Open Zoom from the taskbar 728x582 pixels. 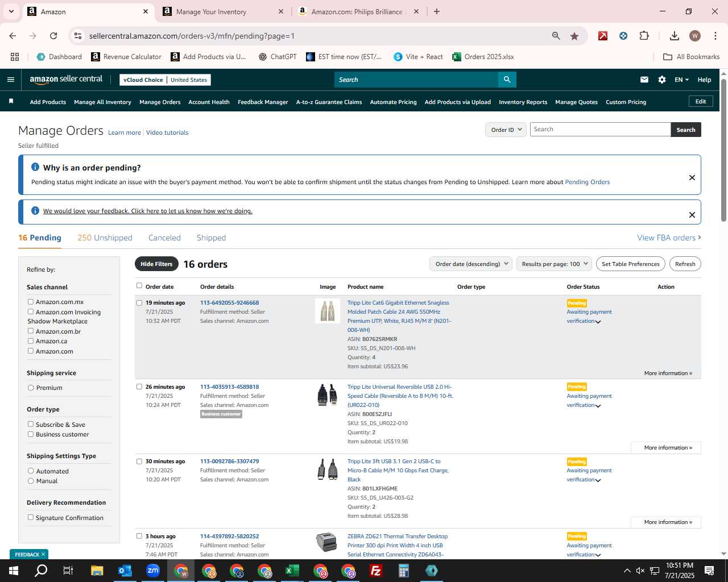coord(153,571)
